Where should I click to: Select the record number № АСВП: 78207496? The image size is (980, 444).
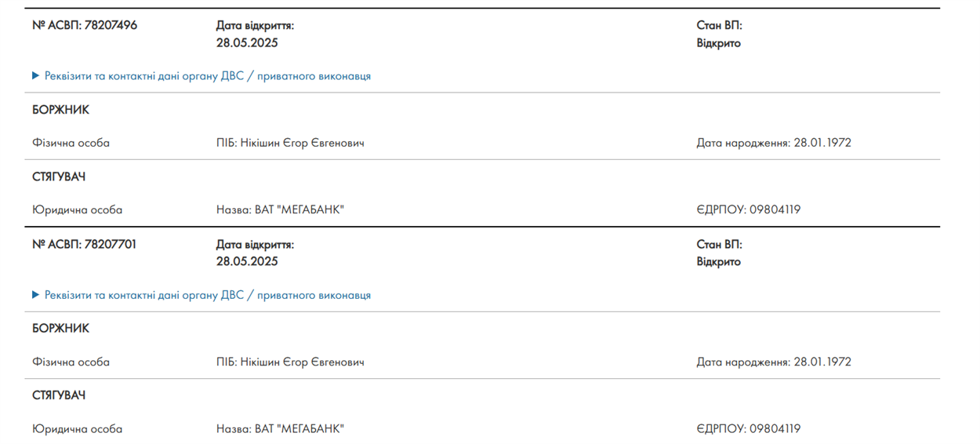[x=85, y=25]
